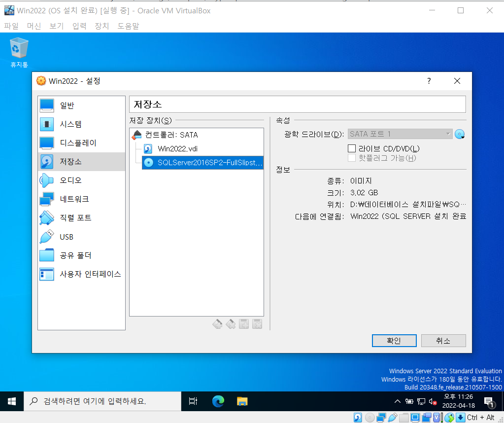
Task: Open the 도움말 menu
Action: coord(128,26)
